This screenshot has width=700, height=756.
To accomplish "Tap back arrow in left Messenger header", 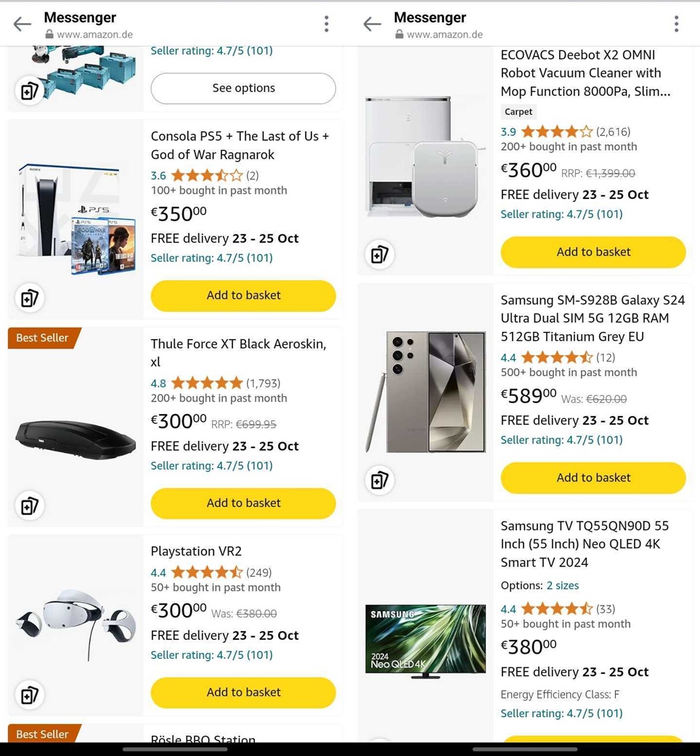I will 23,24.
